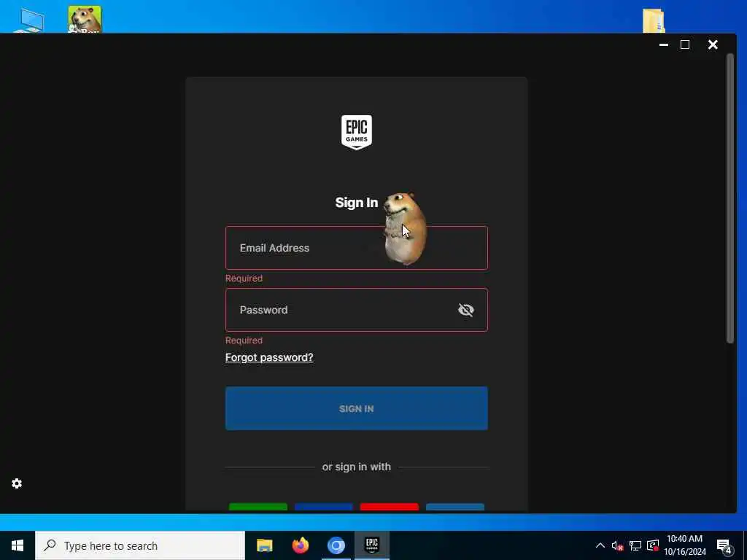Image resolution: width=747 pixels, height=560 pixels.
Task: Click the tray icon left of the clock
Action: point(653,545)
